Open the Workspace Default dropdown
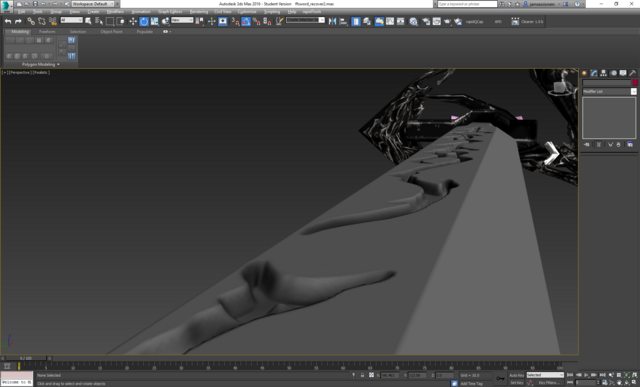Image resolution: width=640 pixels, height=387 pixels. click(x=94, y=4)
